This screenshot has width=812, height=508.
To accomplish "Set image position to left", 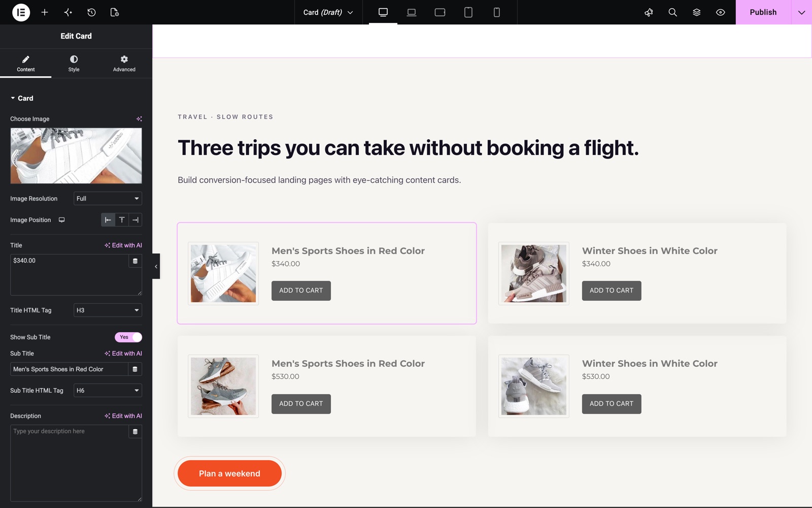I will click(108, 220).
